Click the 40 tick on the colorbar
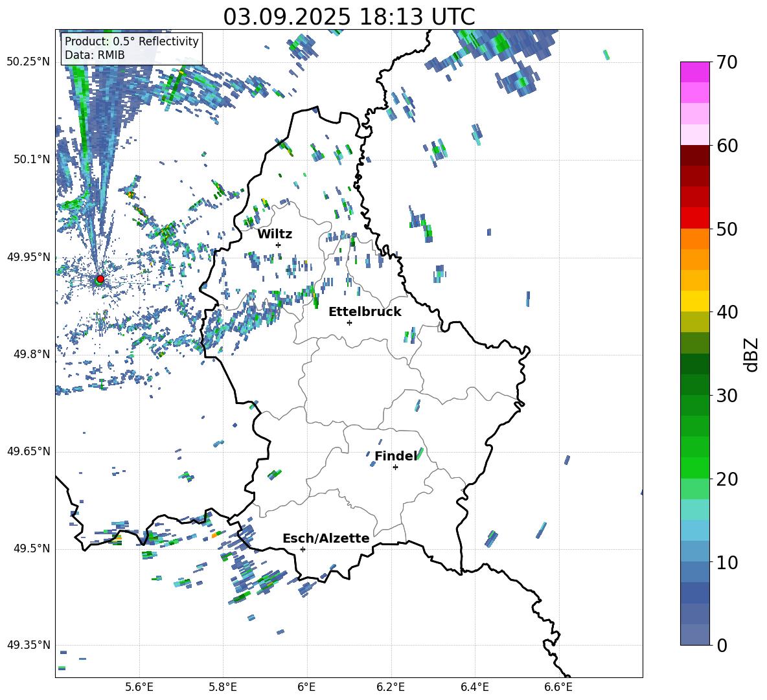This screenshot has width=767, height=700. (727, 312)
